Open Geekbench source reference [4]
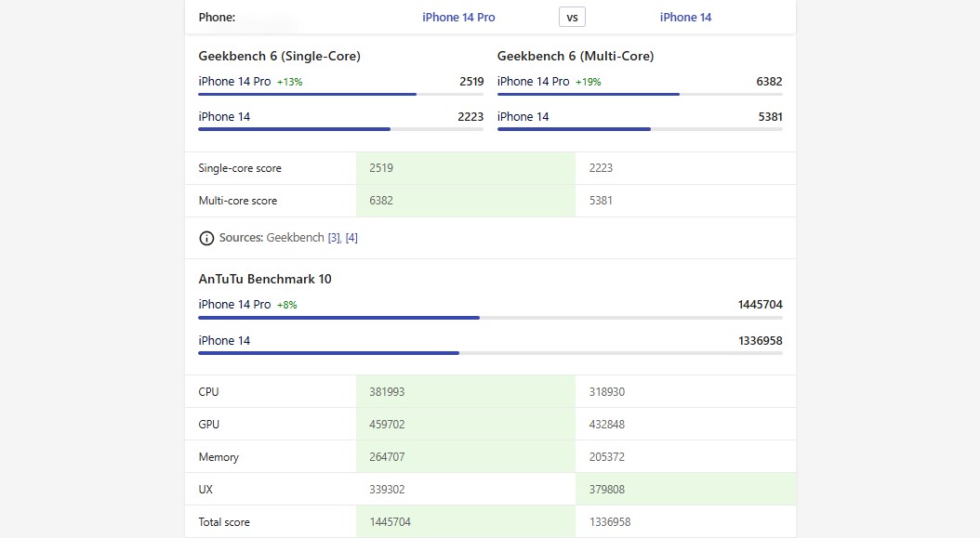The width and height of the screenshot is (980, 538). click(x=351, y=238)
